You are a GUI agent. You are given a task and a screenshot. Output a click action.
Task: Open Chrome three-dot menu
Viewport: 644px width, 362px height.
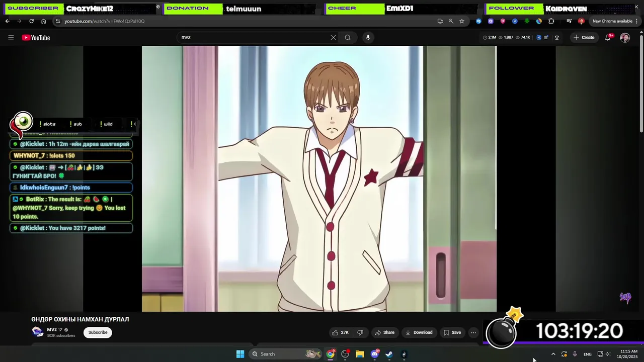click(636, 21)
